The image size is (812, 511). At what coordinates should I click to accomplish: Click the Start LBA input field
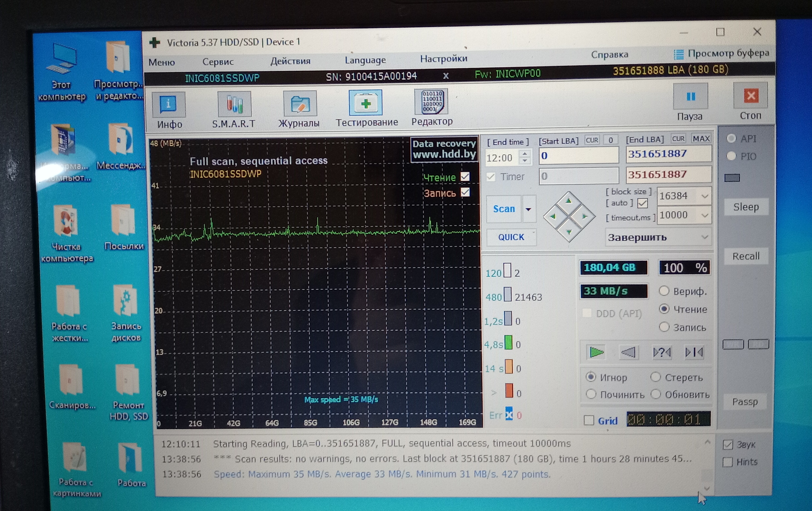point(578,156)
